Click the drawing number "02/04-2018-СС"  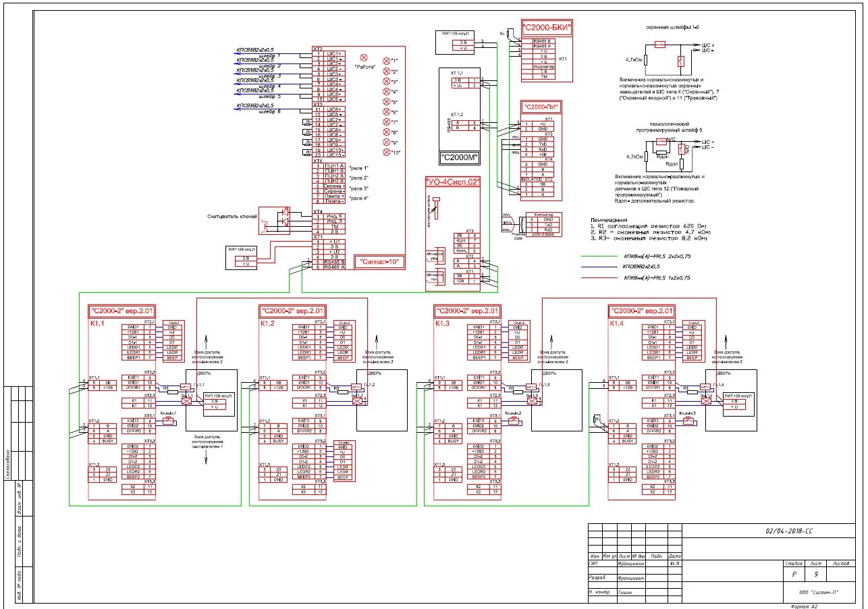click(789, 532)
